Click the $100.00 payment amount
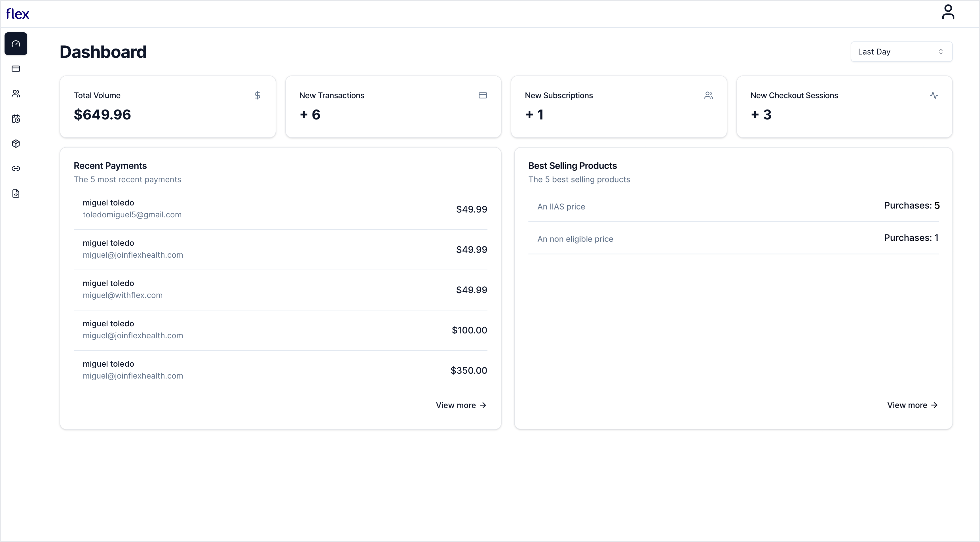The height and width of the screenshot is (542, 980). click(469, 330)
